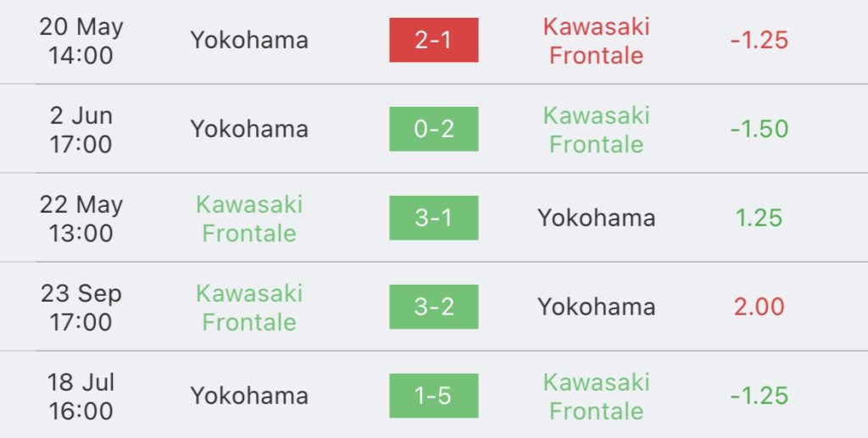Image resolution: width=868 pixels, height=438 pixels.
Task: Click the 23 Sep 17:00 date cell
Action: coord(81,308)
